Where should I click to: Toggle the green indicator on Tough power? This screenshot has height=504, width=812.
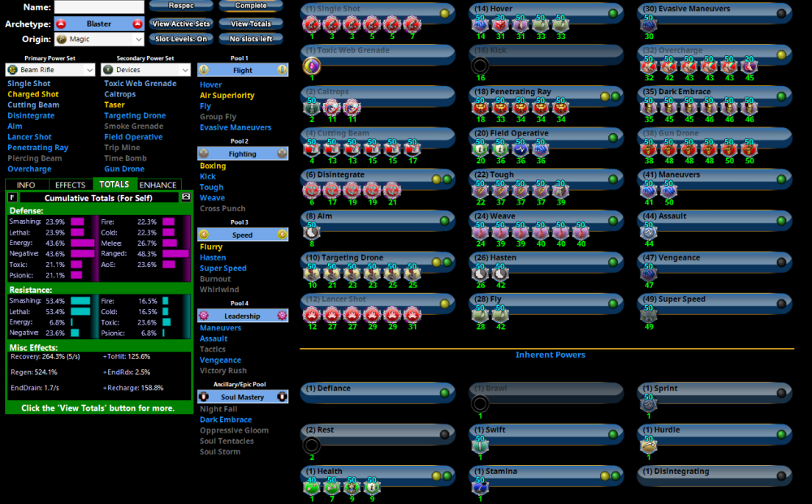(613, 179)
